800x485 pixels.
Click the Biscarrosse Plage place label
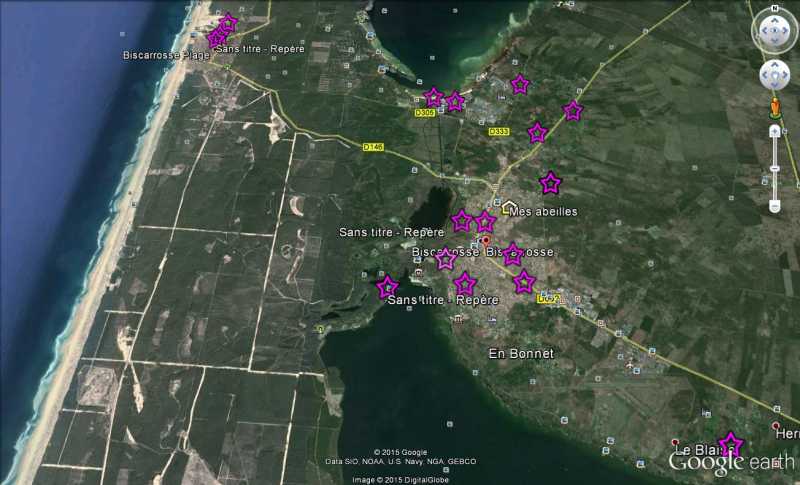[x=166, y=55]
